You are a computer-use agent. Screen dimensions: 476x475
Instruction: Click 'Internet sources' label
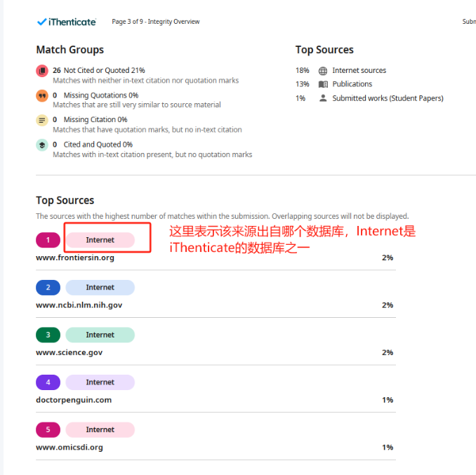point(359,70)
